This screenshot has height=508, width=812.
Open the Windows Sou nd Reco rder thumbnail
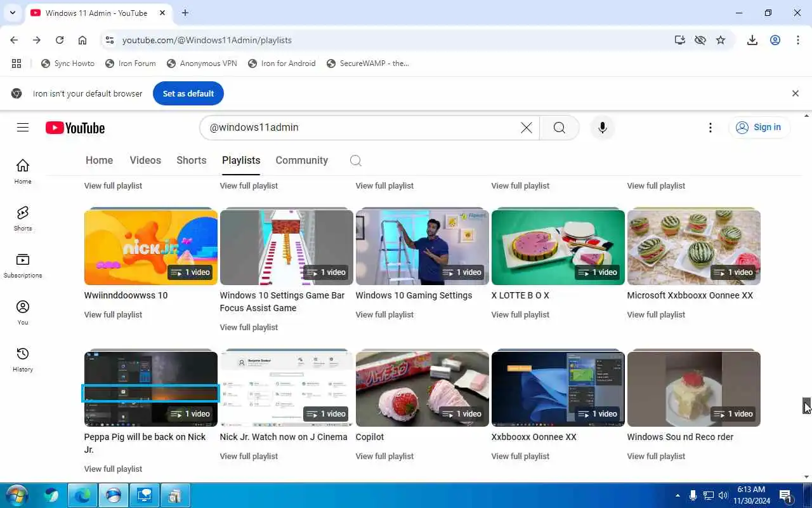(x=694, y=389)
